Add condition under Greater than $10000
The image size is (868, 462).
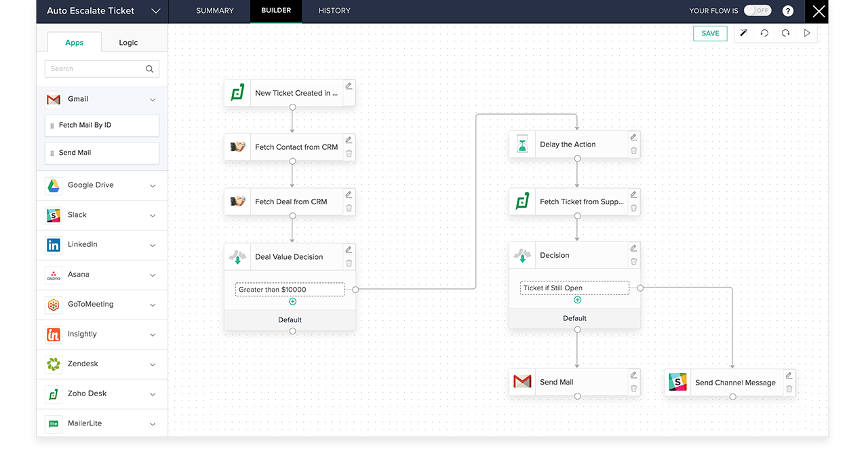pos(292,301)
